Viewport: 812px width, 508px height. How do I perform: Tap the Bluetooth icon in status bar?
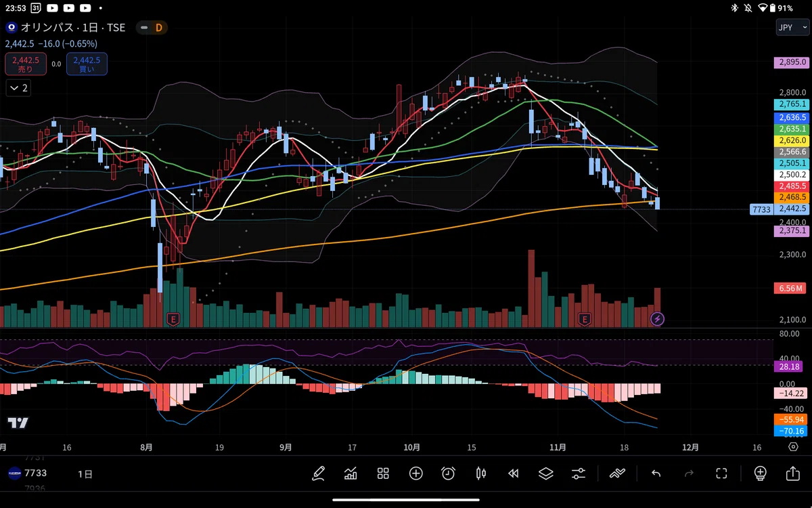(734, 8)
